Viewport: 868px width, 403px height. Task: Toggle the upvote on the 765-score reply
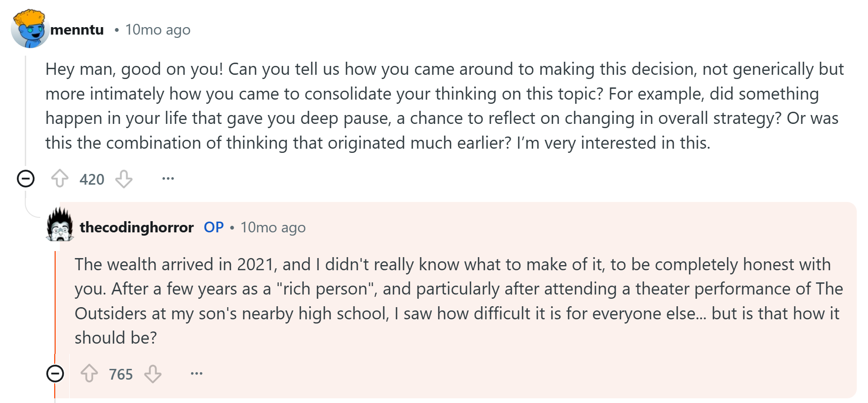pos(90,374)
